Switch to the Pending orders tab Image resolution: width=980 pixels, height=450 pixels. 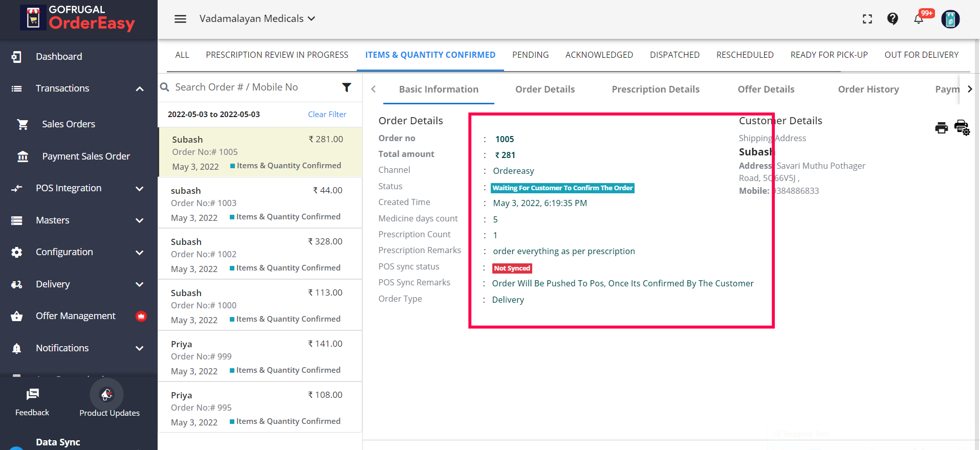[530, 55]
